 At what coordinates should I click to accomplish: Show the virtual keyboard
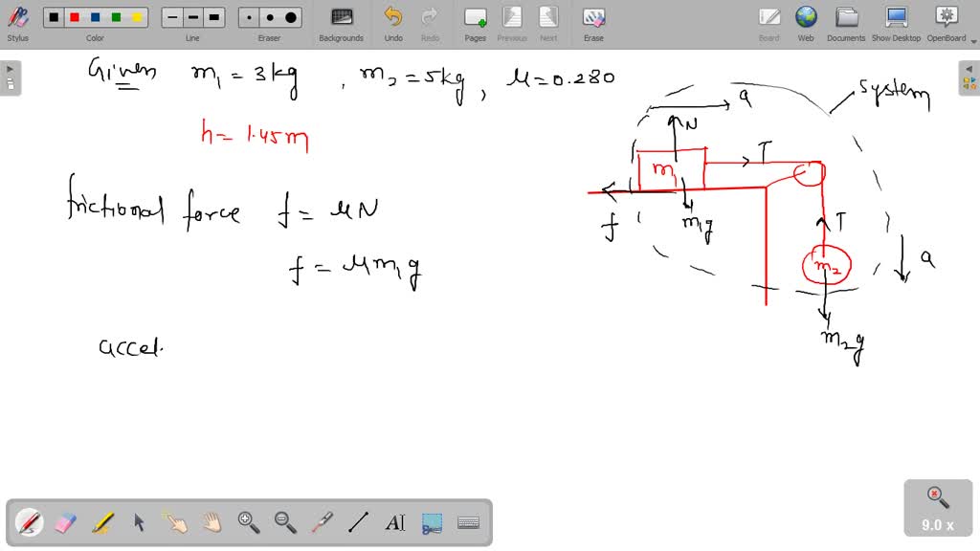pos(468,522)
